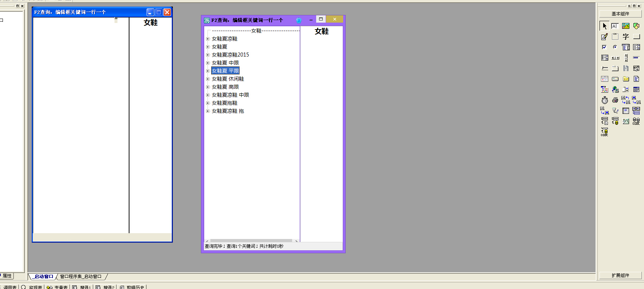This screenshot has width=644, height=289.
Task: Select the checkbox component in the component panel
Action: click(x=605, y=47)
